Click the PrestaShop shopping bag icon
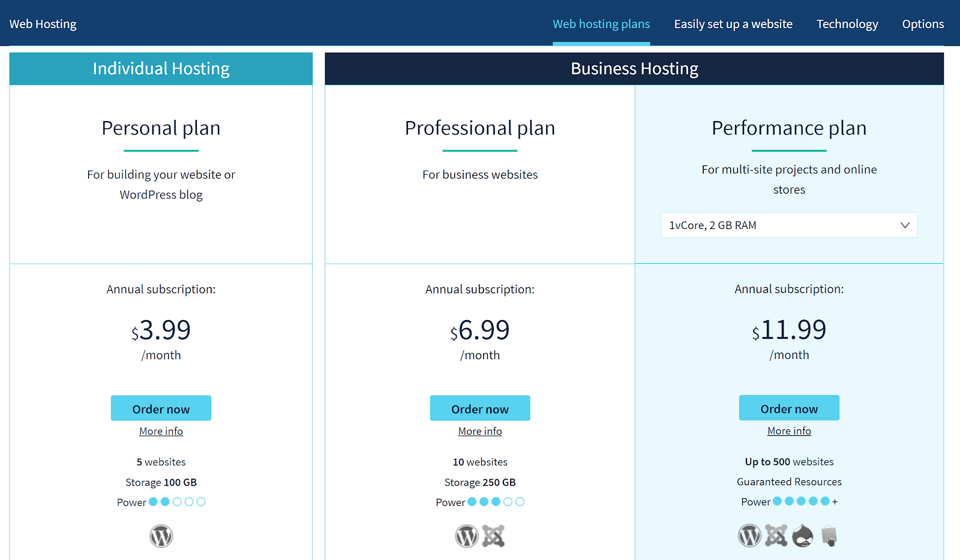The image size is (960, 560). pyautogui.click(x=830, y=535)
